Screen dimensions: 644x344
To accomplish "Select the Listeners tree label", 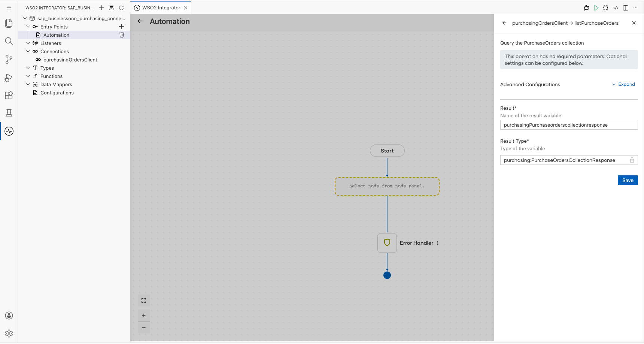I will 51,43.
